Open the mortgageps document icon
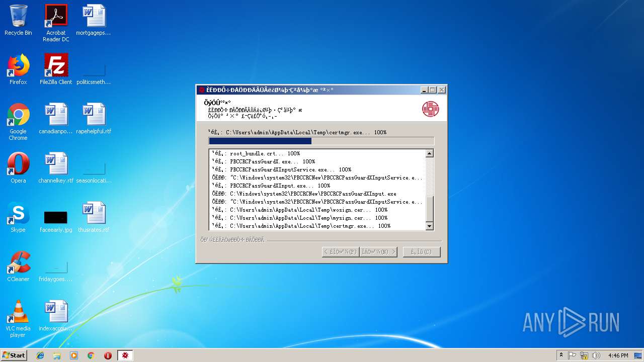 94,21
